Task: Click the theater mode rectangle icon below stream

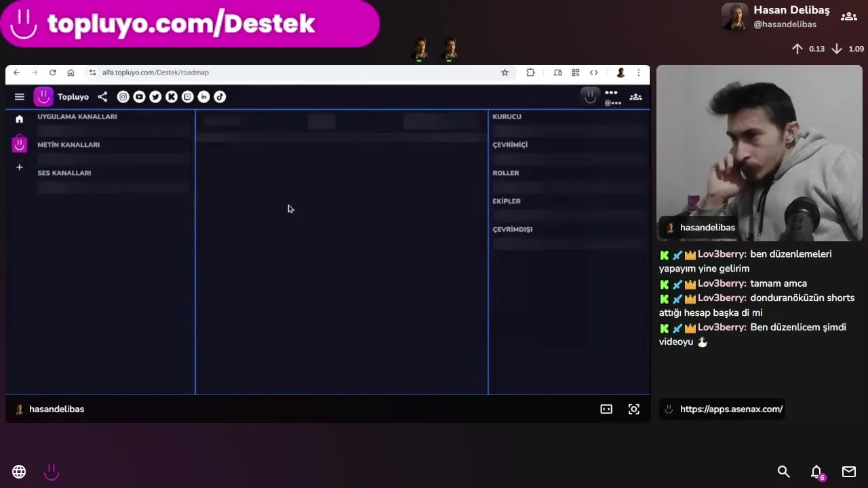Action: point(606,409)
